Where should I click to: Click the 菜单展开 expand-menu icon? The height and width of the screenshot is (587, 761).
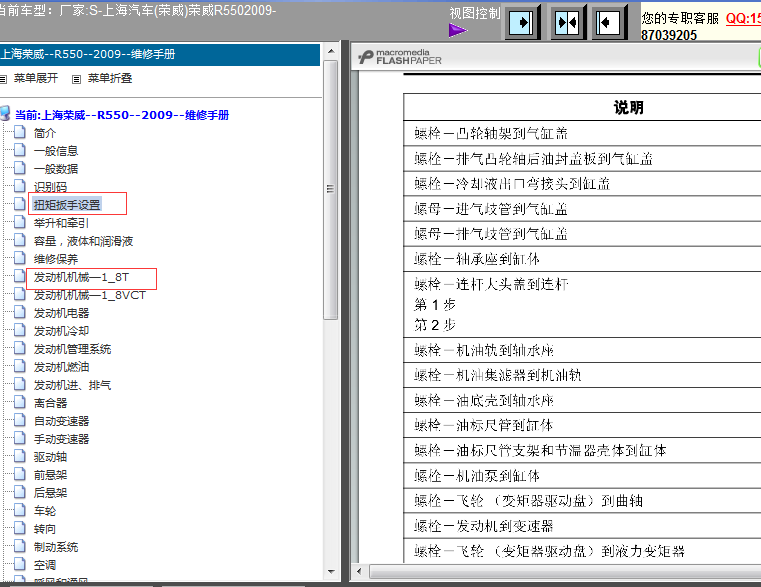coord(3,79)
